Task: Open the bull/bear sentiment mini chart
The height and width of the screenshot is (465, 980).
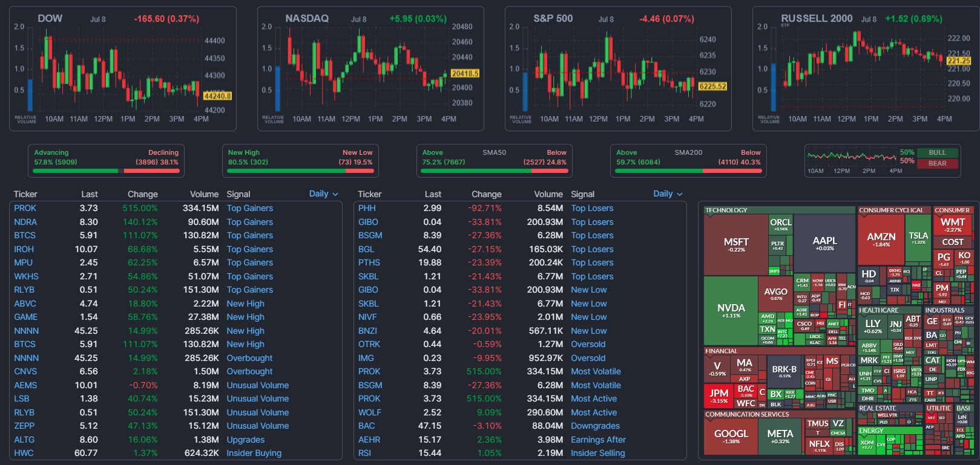Action: (852, 161)
